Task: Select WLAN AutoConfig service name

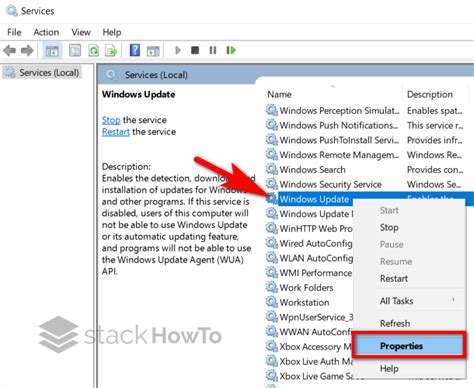Action: [x=316, y=258]
